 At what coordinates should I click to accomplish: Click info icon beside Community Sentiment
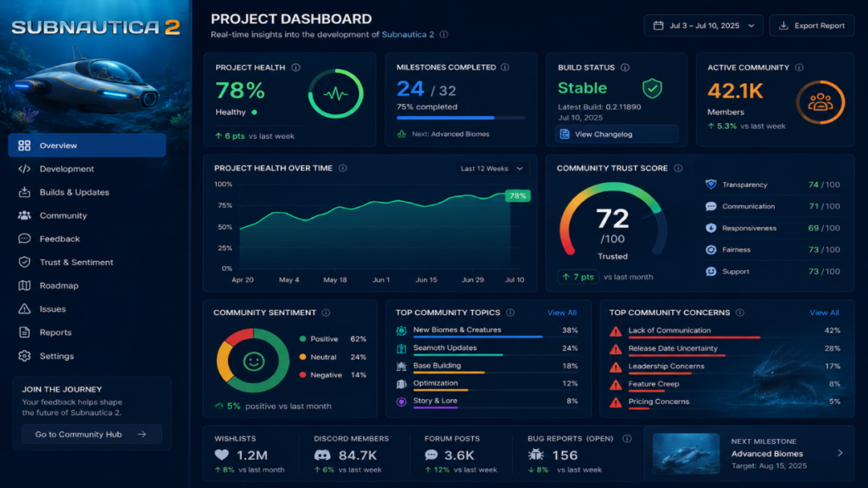(x=326, y=313)
